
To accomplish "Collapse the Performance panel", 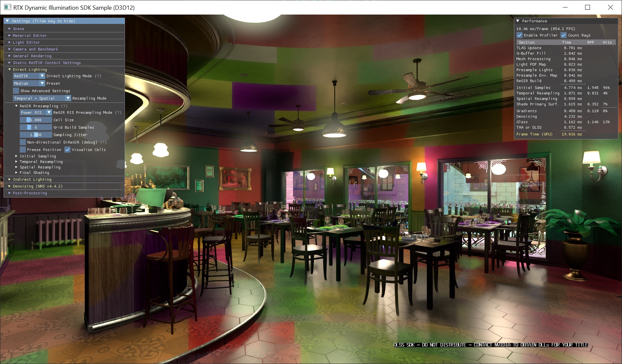I will click(x=518, y=21).
